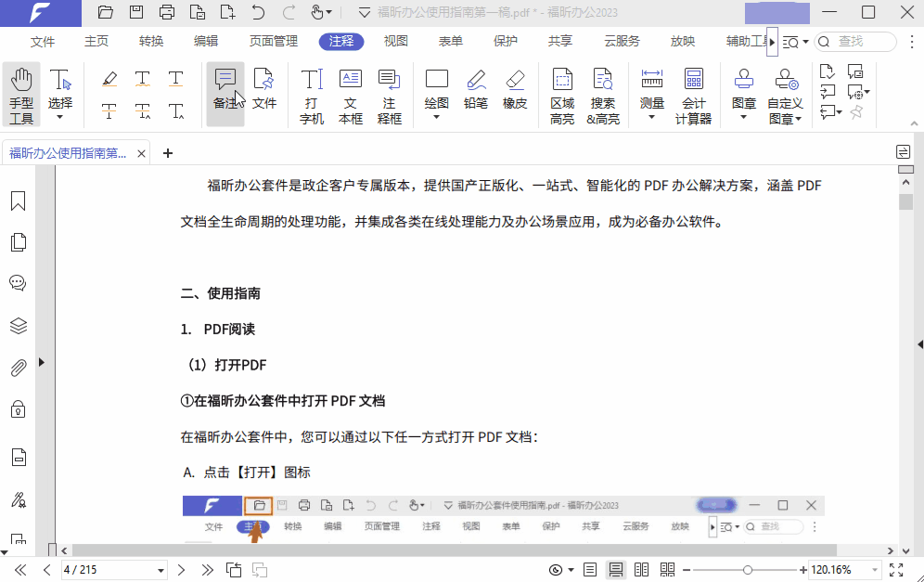Select the 橡皮 eraser tool
The height and width of the screenshot is (582, 924).
pos(515,93)
